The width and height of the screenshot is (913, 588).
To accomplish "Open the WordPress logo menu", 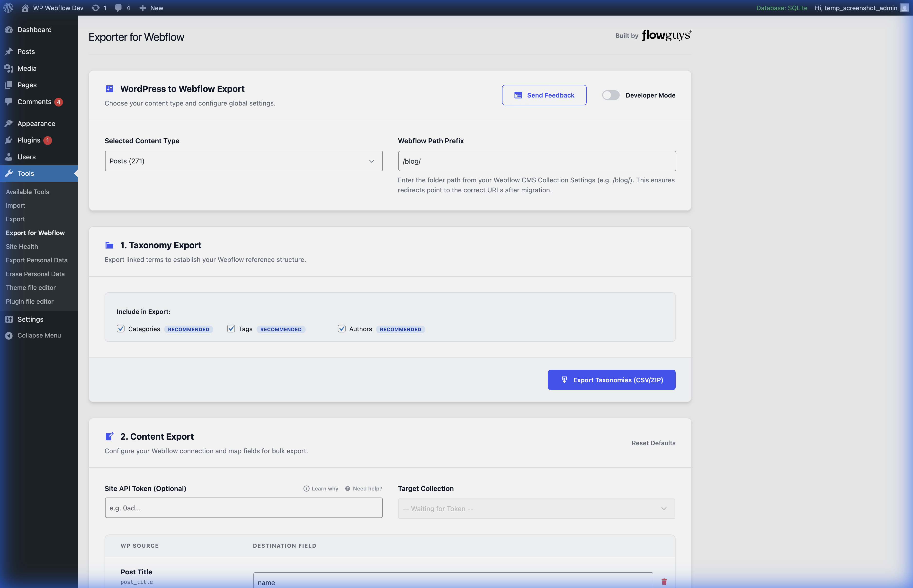I will click(8, 8).
